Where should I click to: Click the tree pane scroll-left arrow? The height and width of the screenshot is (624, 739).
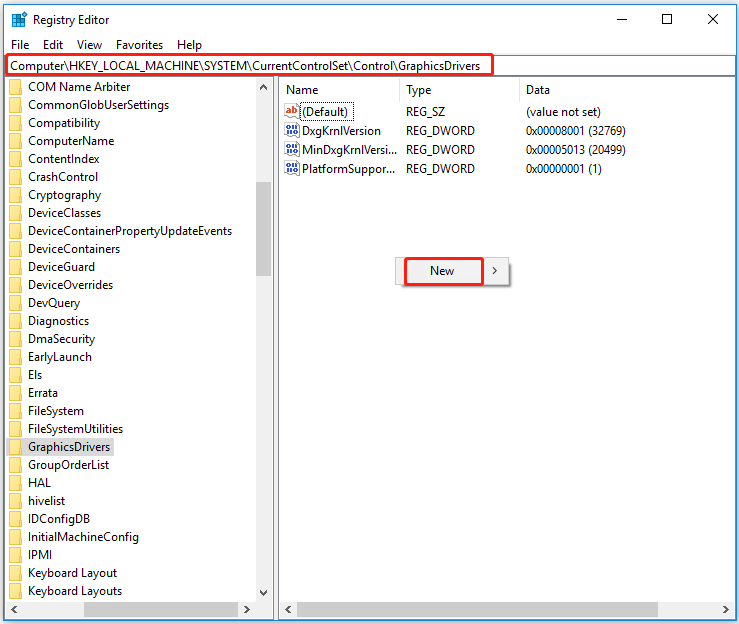14,609
